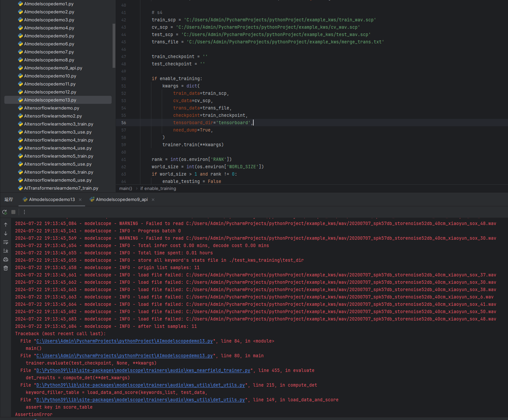
Task: Select AImodelscopedemo3.py file
Action: coord(49,20)
